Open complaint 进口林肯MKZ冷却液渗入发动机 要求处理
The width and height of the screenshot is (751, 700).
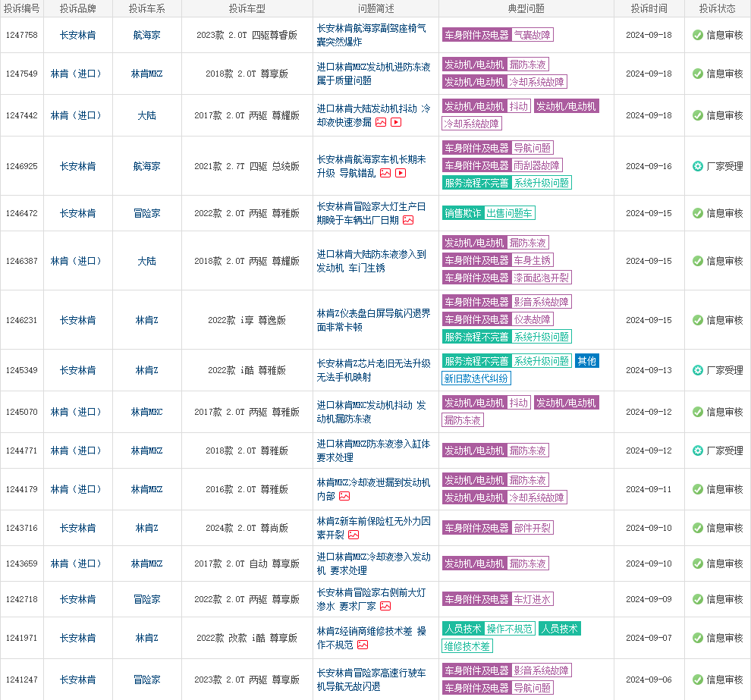(x=373, y=563)
